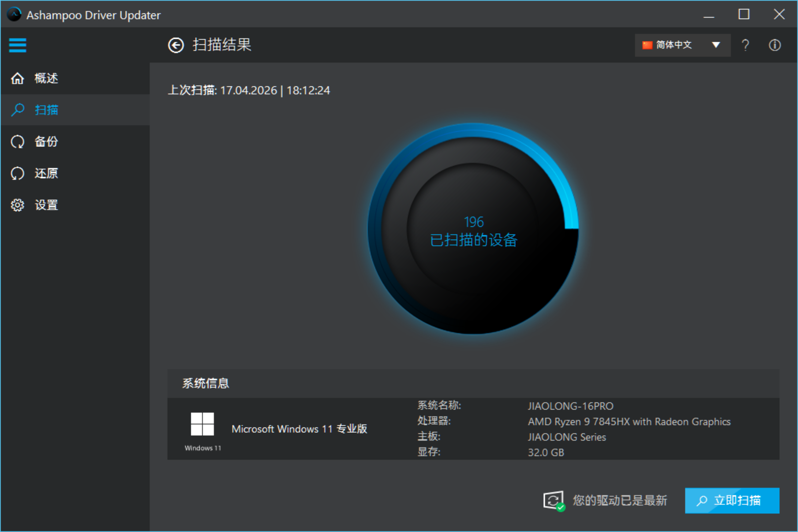Viewport: 798px width, 532px height.
Task: Select the 概述 menu entry in sidebar
Action: 45,78
